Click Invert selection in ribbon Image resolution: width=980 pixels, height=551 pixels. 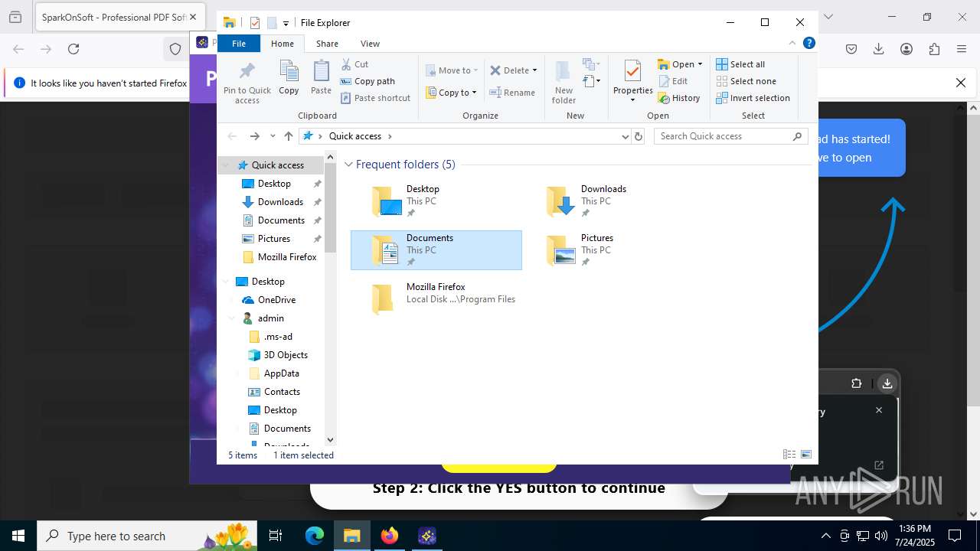753,98
